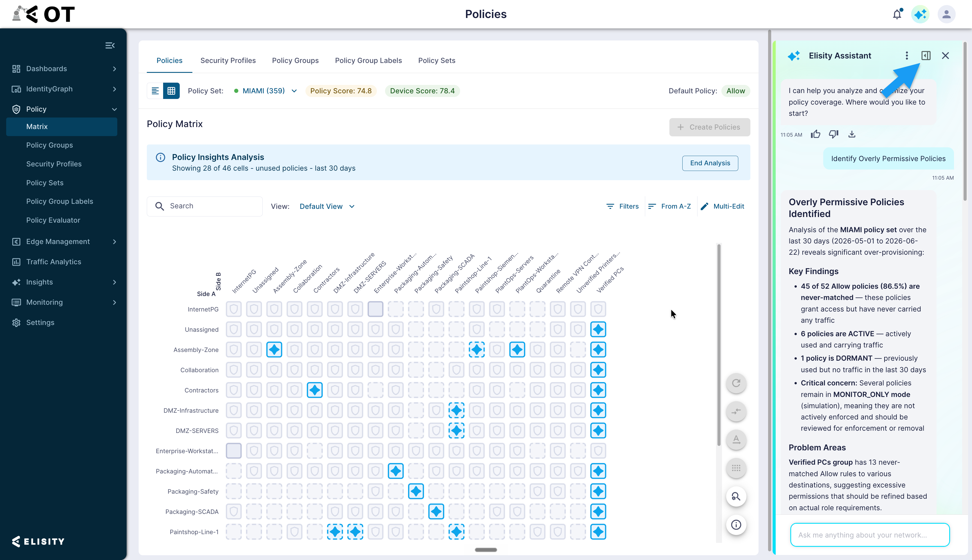Click thumbs down on assistant message

(x=833, y=134)
